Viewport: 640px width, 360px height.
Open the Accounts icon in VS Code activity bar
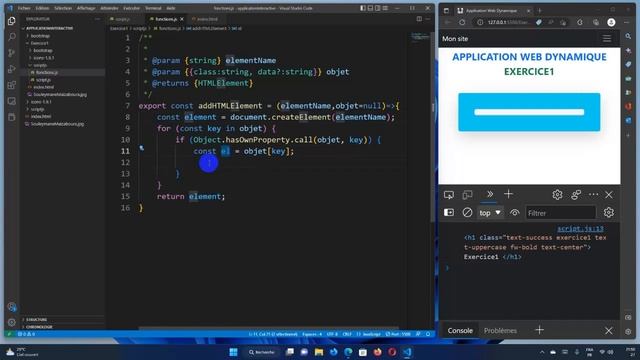tap(11, 307)
